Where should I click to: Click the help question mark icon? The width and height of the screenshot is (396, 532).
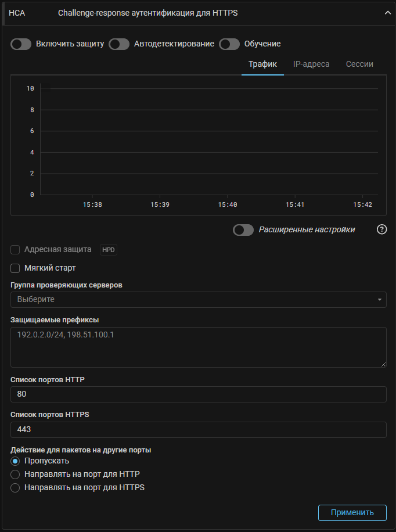[x=381, y=229]
